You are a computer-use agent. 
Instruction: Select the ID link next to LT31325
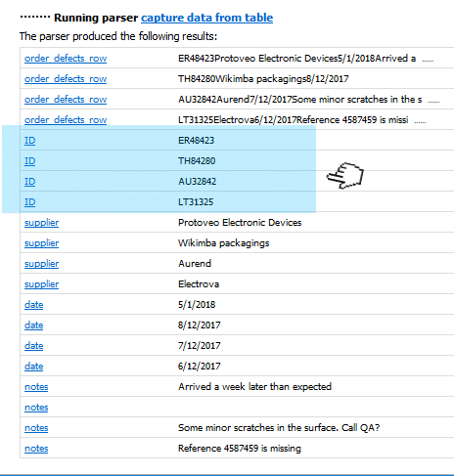29,202
